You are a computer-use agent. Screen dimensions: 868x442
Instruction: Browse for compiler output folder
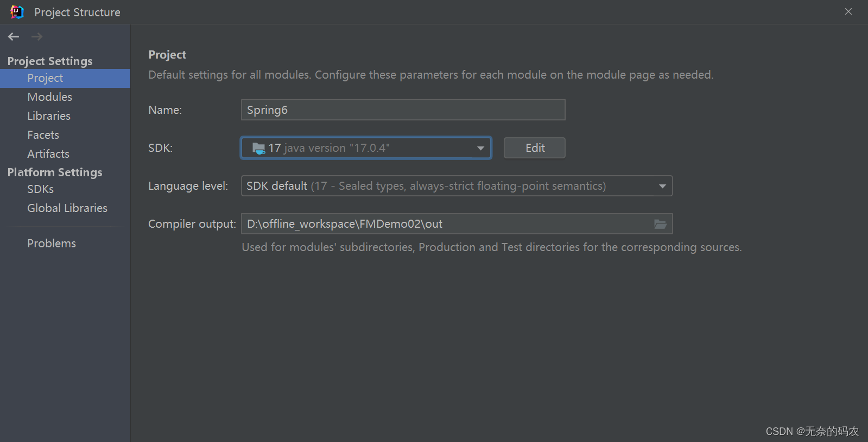(660, 224)
